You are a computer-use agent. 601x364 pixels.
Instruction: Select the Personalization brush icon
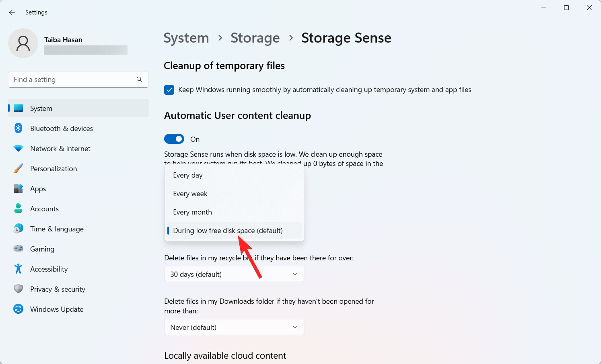click(19, 168)
